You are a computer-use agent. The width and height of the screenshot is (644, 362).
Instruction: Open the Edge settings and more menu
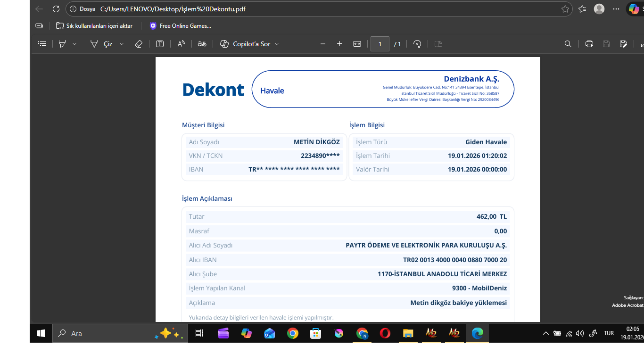[616, 9]
